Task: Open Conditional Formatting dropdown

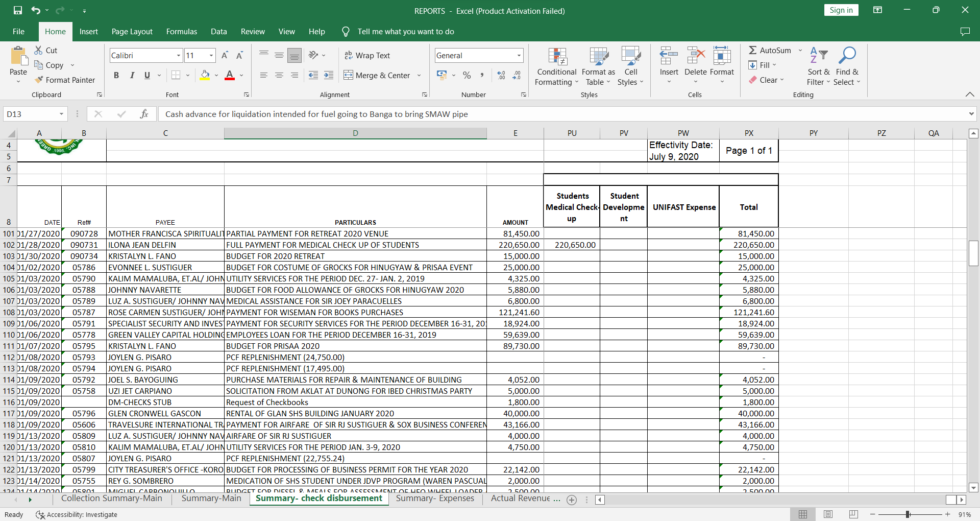Action: click(556, 66)
